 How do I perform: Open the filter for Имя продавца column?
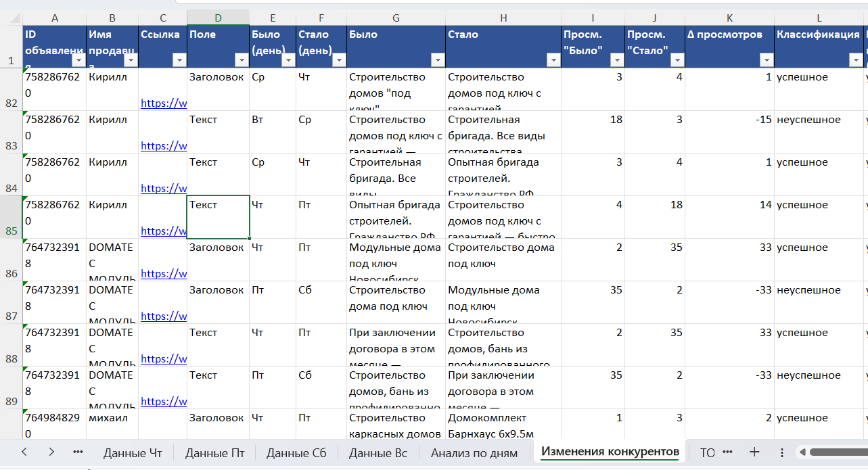130,60
